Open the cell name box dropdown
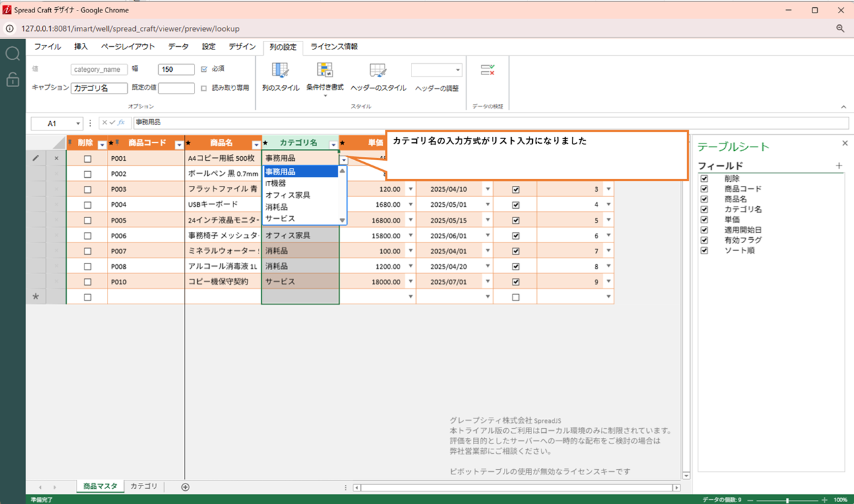Screen dimensions: 854x504 (78, 123)
